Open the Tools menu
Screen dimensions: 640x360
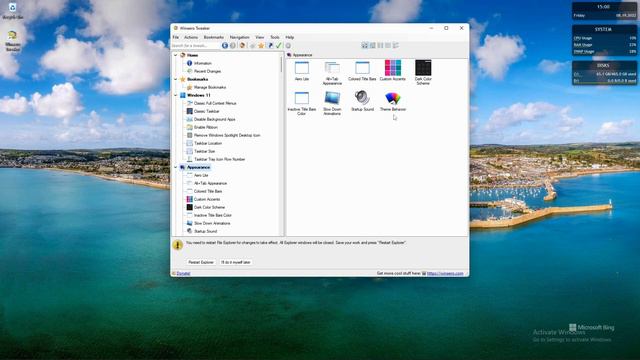pos(275,37)
